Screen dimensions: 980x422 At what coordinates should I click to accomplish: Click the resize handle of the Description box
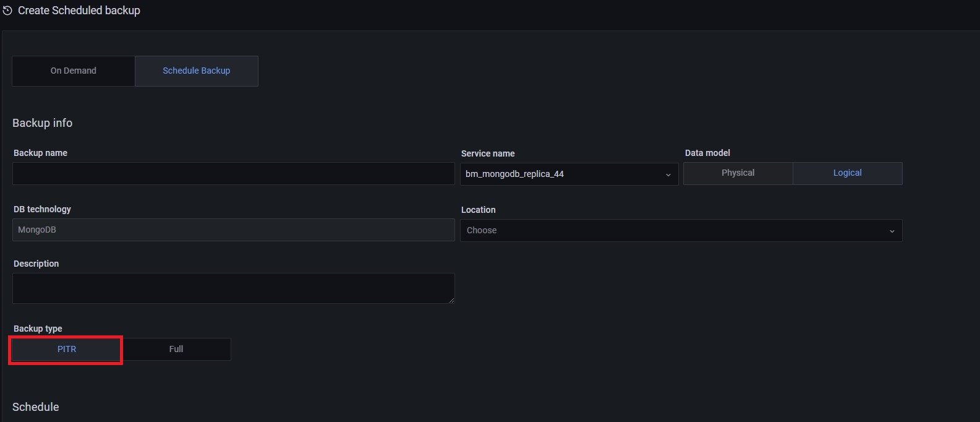tap(451, 300)
